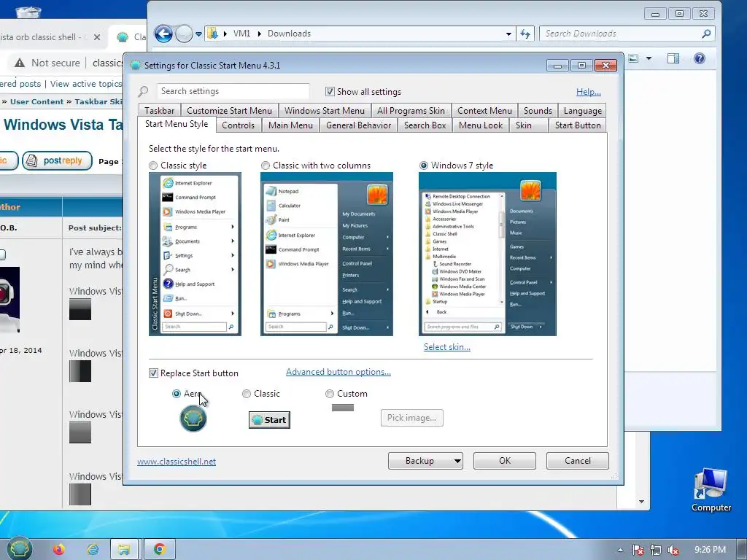Image resolution: width=747 pixels, height=560 pixels.
Task: Click the muted volume tray icon
Action: tap(673, 550)
